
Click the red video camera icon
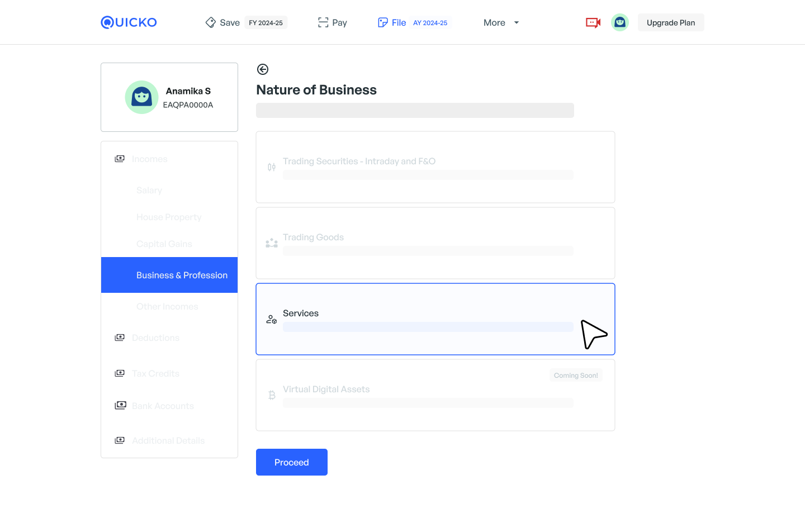click(593, 22)
